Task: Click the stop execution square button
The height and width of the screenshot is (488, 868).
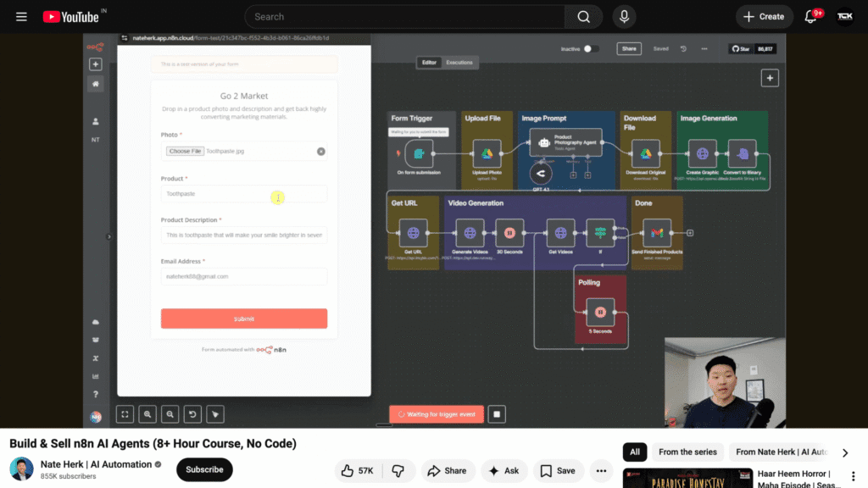Action: (x=497, y=413)
